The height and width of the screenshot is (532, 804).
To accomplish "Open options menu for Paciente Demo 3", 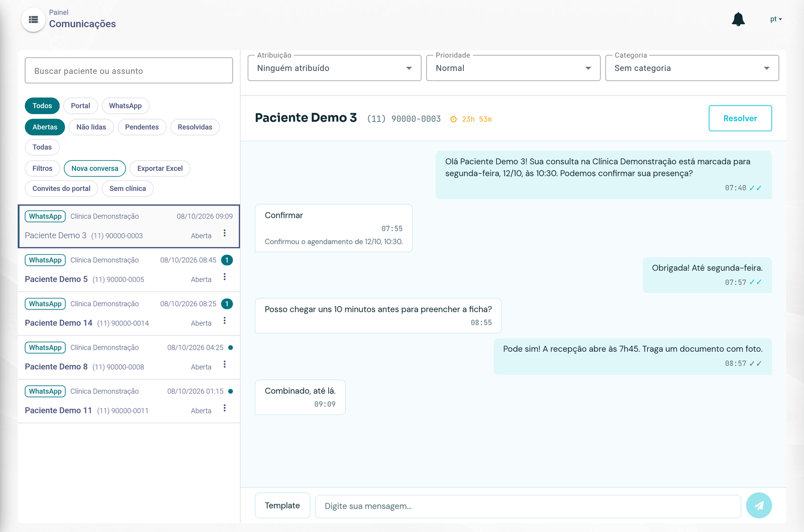I will 225,233.
